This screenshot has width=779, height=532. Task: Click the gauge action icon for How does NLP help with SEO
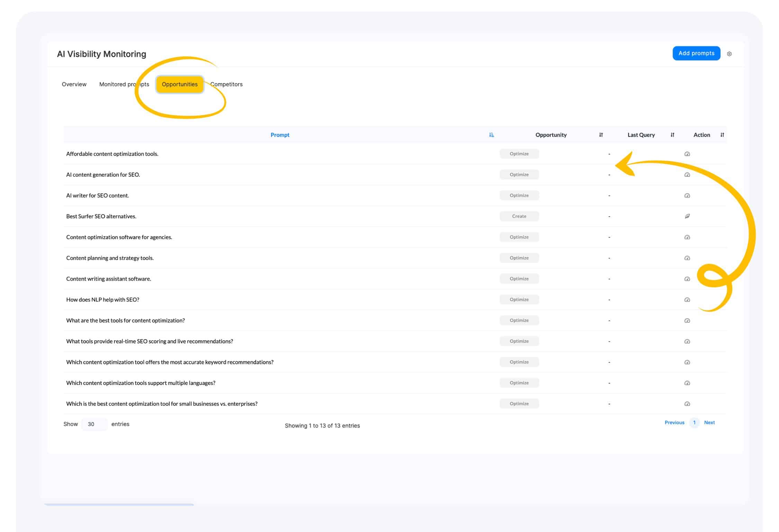point(687,300)
